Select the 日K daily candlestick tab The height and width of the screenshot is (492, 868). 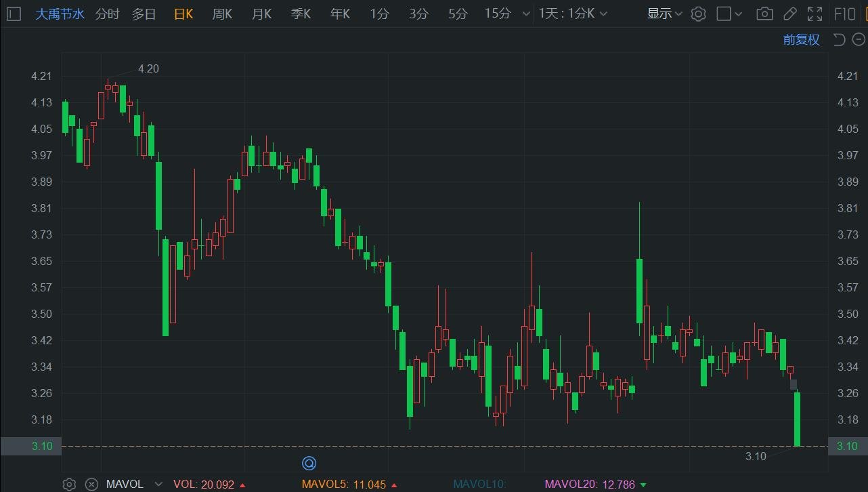point(183,14)
